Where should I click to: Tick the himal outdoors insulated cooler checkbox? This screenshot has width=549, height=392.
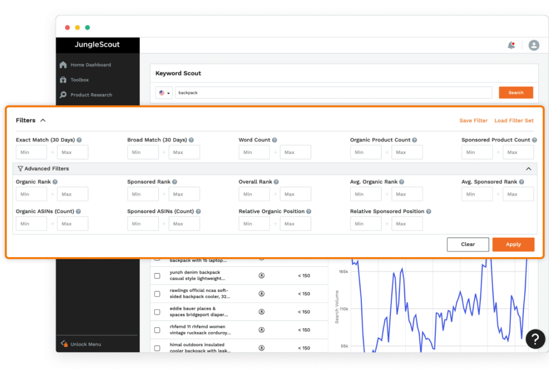[157, 348]
